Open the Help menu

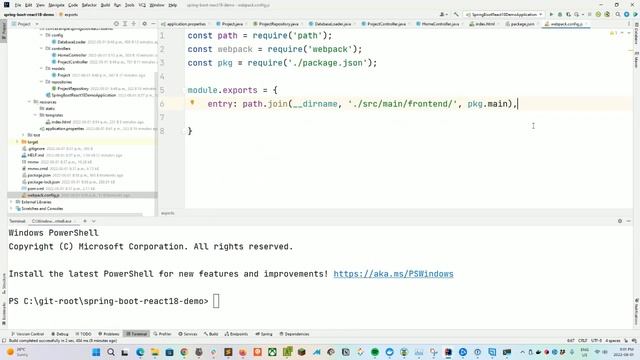point(173,5)
